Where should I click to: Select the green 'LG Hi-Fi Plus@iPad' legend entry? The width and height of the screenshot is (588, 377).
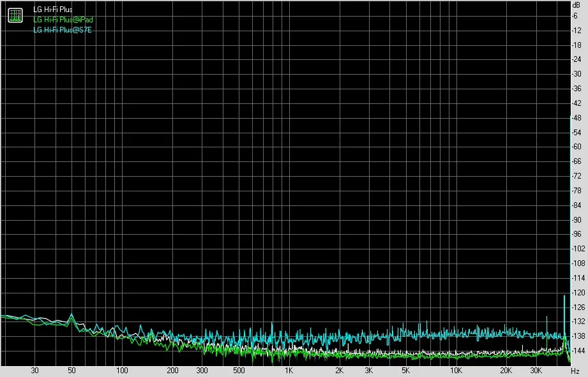point(63,20)
